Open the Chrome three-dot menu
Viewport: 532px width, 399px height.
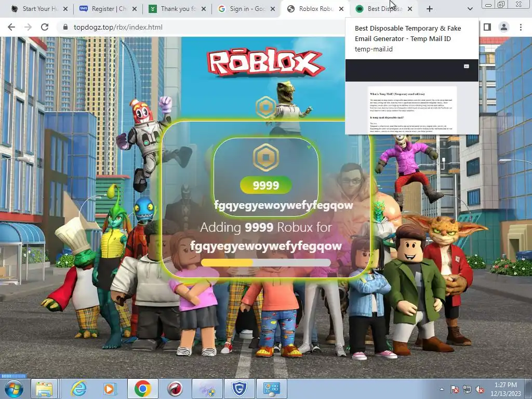521,27
